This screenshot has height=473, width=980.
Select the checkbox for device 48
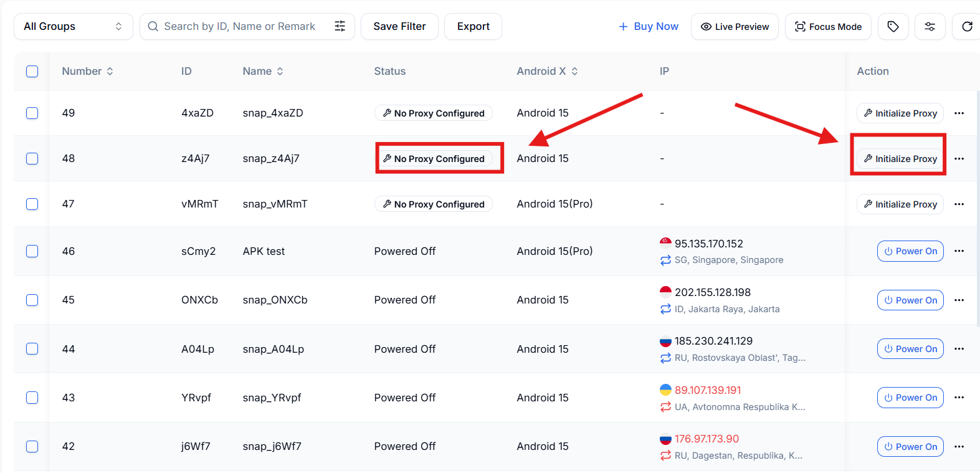(x=32, y=158)
